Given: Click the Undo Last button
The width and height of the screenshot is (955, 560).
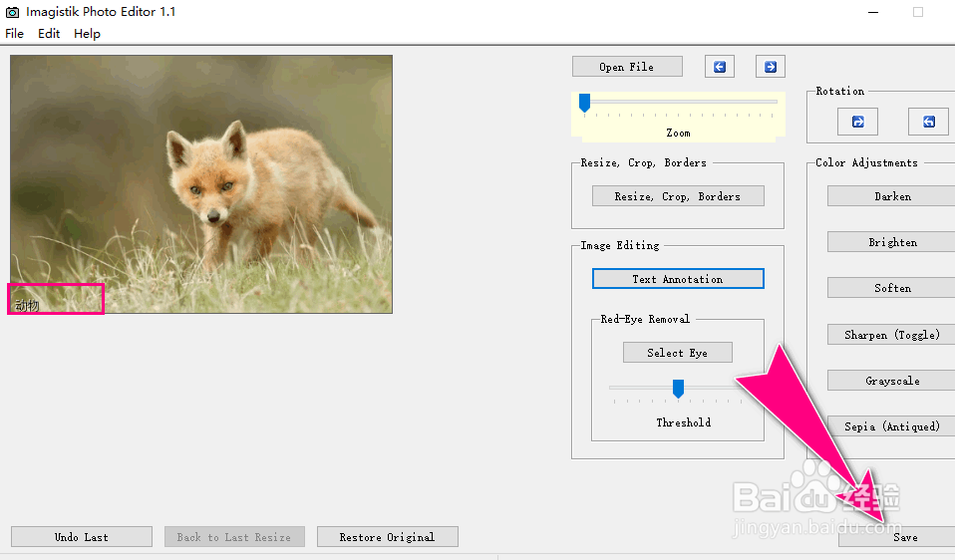Looking at the screenshot, I should (82, 537).
